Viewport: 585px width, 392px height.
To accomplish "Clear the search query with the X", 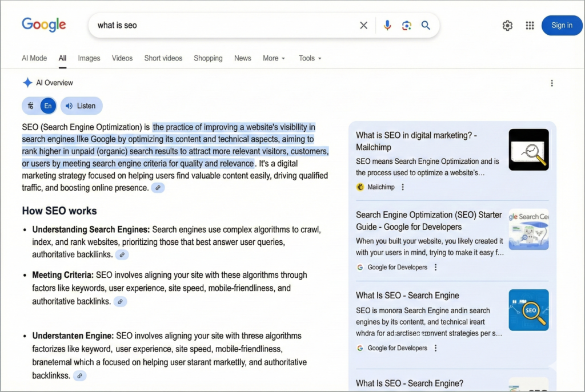I will (363, 25).
